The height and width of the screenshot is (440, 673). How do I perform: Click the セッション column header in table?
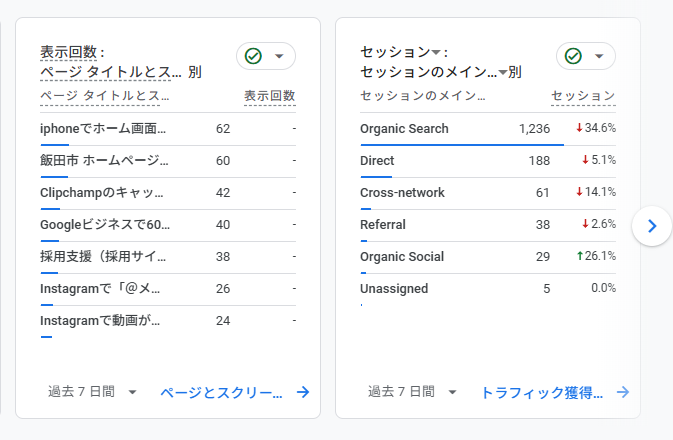pyautogui.click(x=583, y=96)
